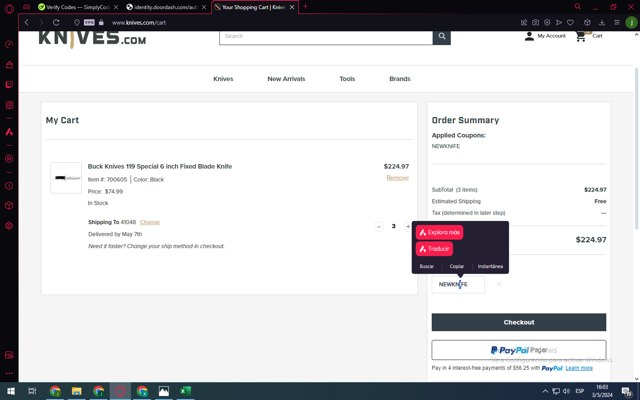The height and width of the screenshot is (400, 640).
Task: Open the ad blocker shield icon
Action: 547,22
